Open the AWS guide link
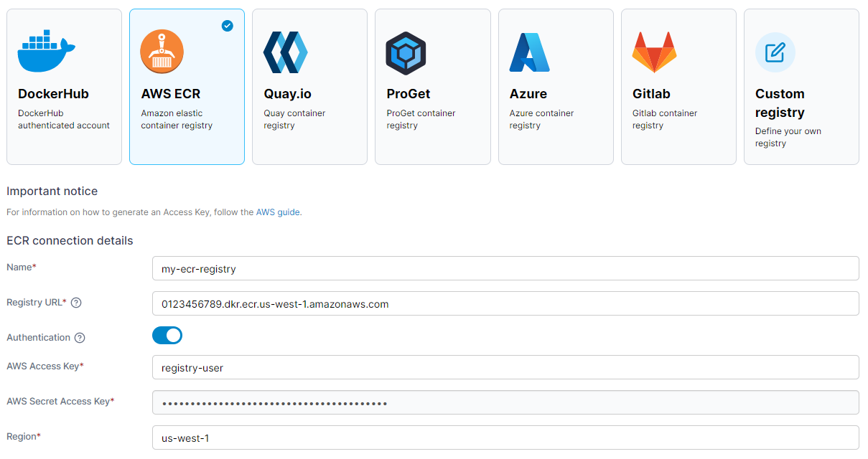This screenshot has width=868, height=459. [x=278, y=212]
